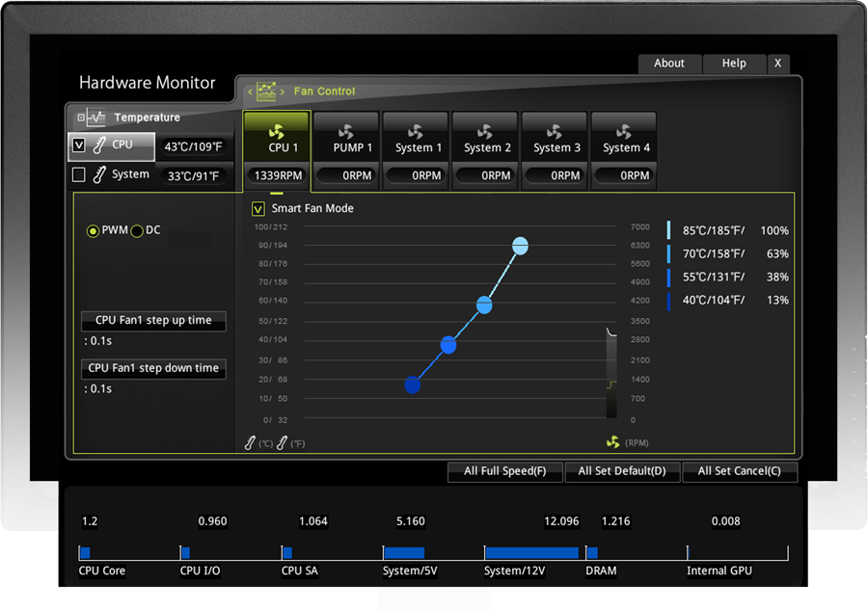
Task: Click the Fan Control graph icon
Action: pyautogui.click(x=266, y=92)
